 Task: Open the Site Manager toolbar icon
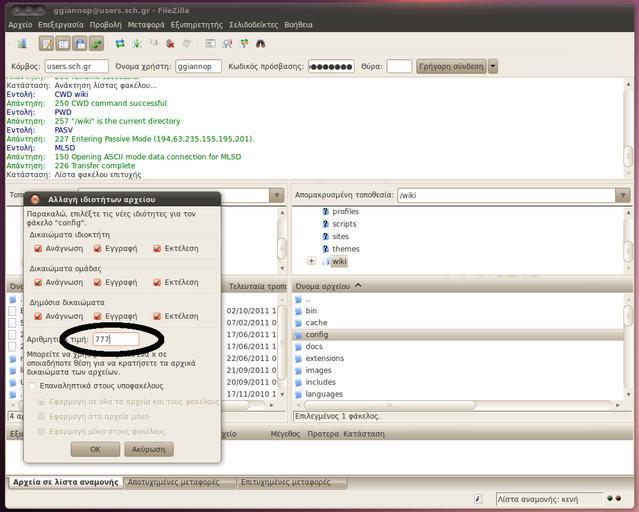point(21,44)
